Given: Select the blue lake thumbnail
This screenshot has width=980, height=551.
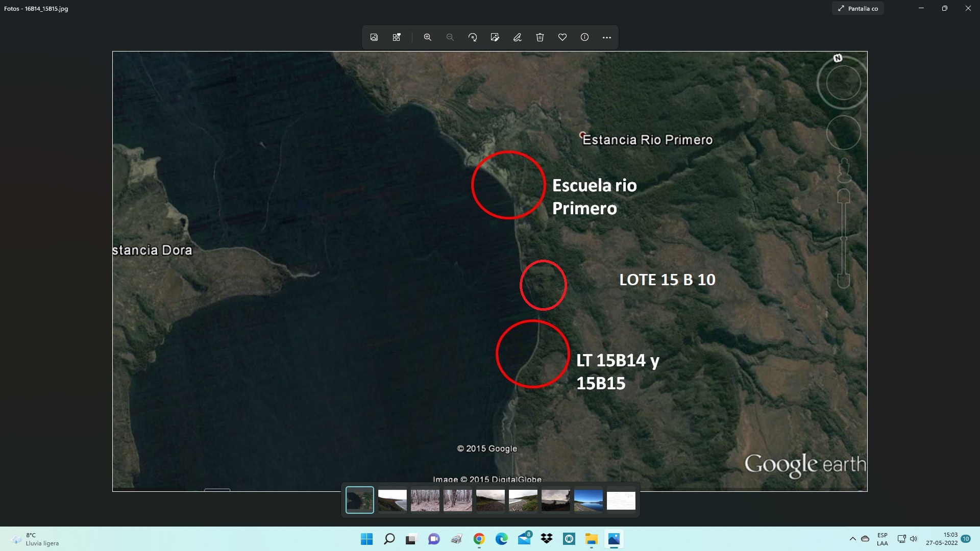Looking at the screenshot, I should tap(588, 500).
